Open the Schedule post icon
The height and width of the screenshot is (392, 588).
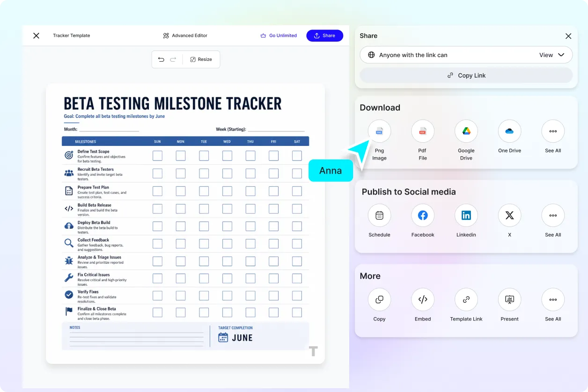click(379, 216)
